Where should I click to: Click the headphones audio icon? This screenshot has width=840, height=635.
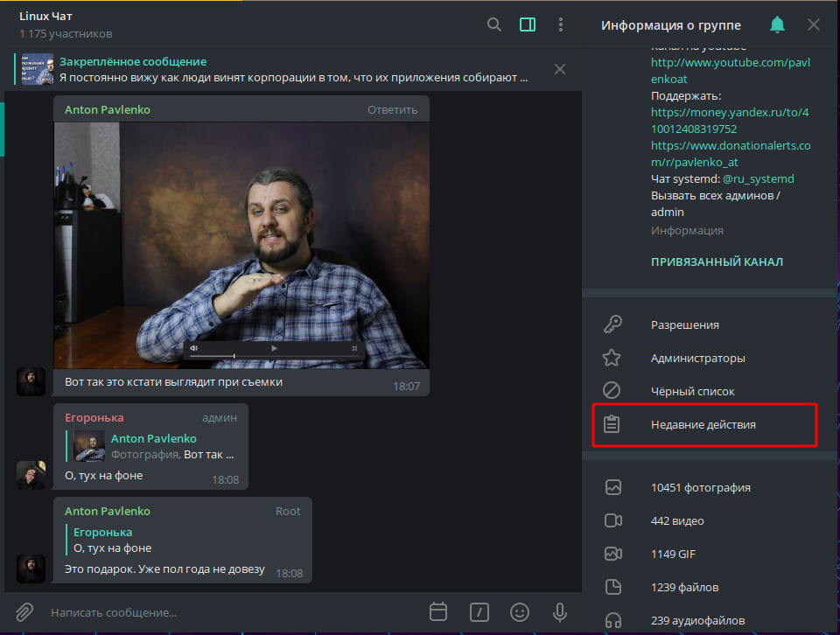pyautogui.click(x=612, y=620)
